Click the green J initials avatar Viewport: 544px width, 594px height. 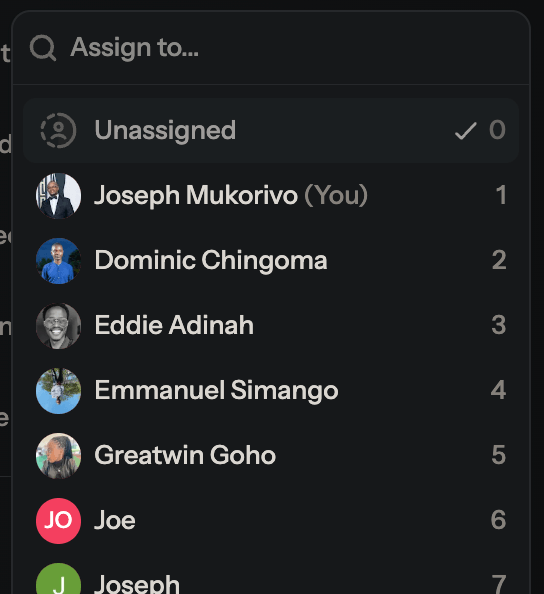click(x=58, y=579)
